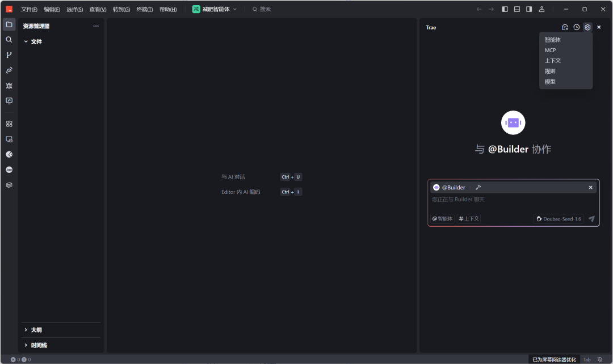Screen dimensions: 613x364
Task: Open Explorer panel more actions ellipsis
Action: click(x=96, y=26)
